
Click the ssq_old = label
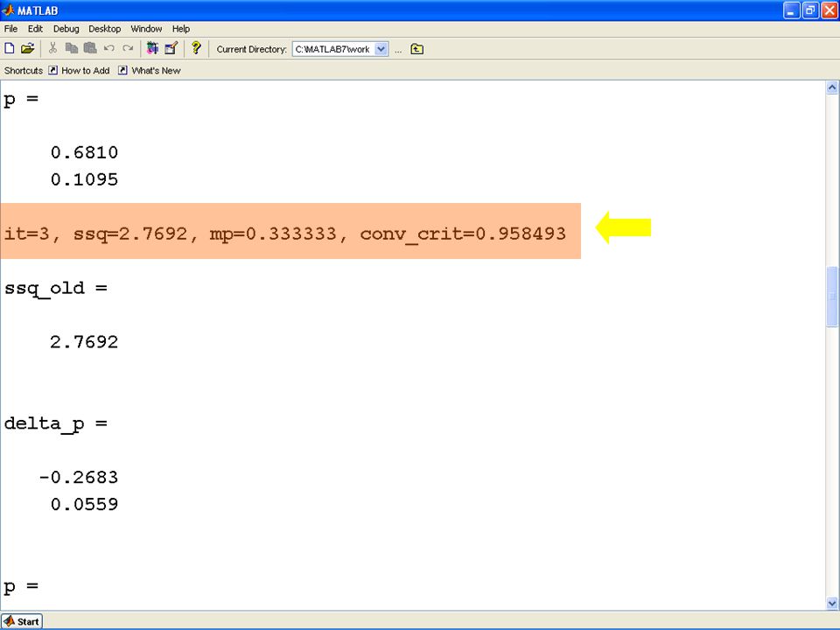coord(56,289)
